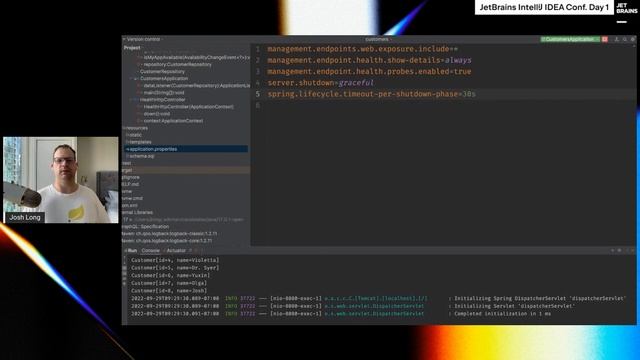Select the logback-core Maven library entry
The width and height of the screenshot is (640, 360).
coord(167,241)
